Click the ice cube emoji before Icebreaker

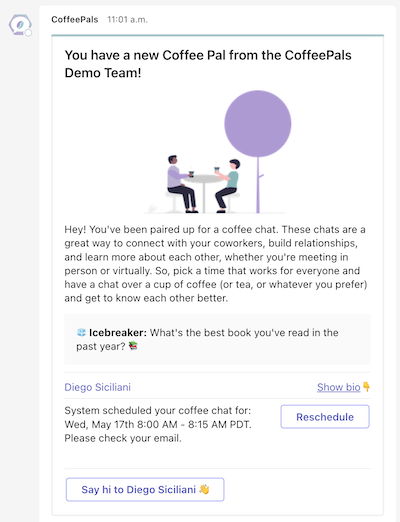coord(81,332)
